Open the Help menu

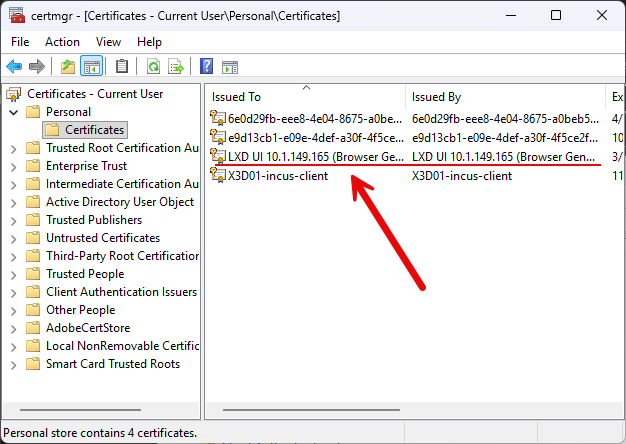pyautogui.click(x=149, y=42)
